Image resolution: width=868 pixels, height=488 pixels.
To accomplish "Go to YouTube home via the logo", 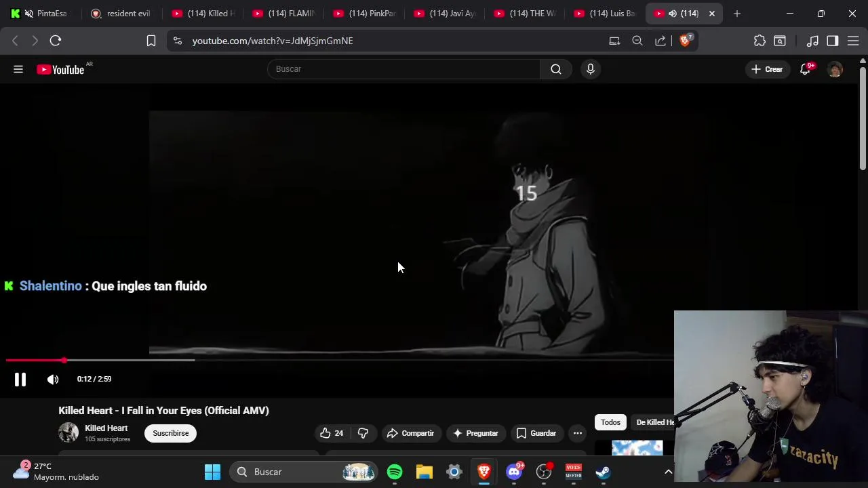I will coord(60,69).
